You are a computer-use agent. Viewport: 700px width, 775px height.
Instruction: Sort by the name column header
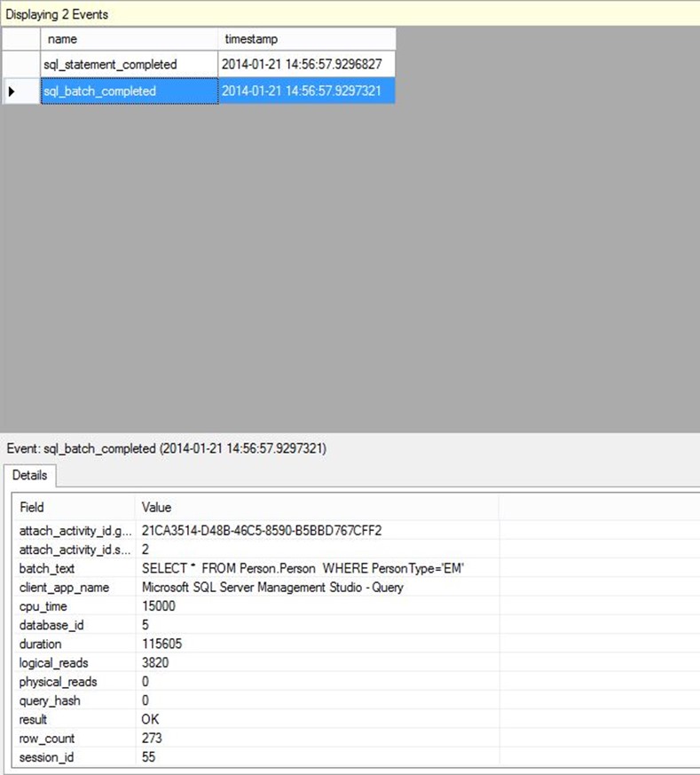[x=129, y=39]
